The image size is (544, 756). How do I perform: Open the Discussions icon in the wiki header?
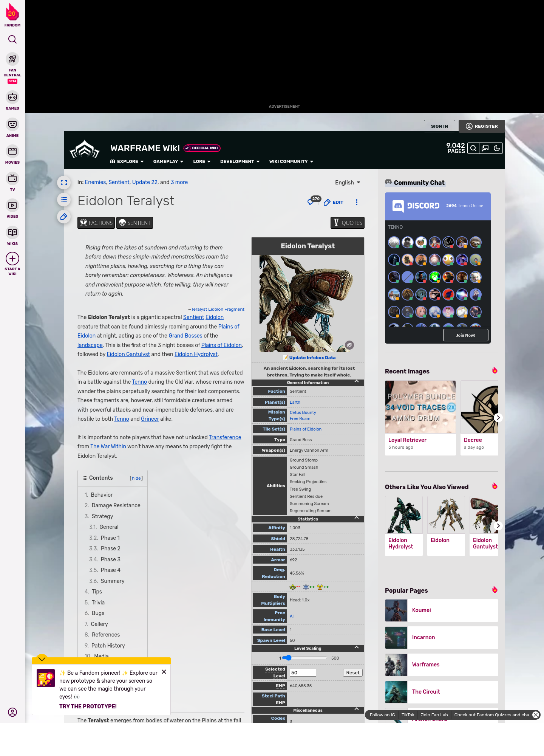pos(485,148)
